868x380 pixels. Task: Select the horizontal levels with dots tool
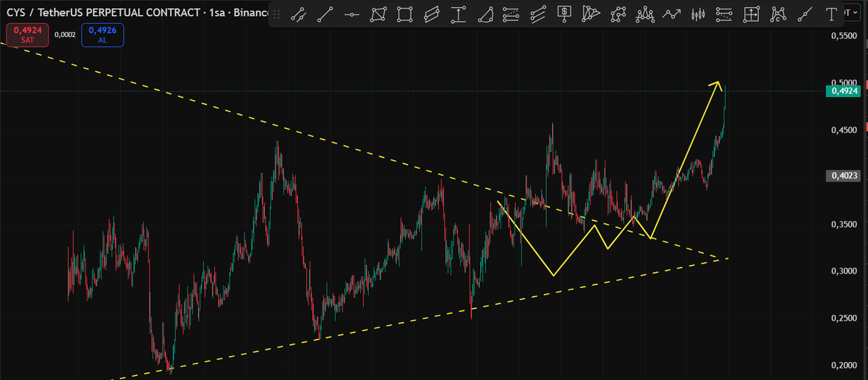point(725,14)
